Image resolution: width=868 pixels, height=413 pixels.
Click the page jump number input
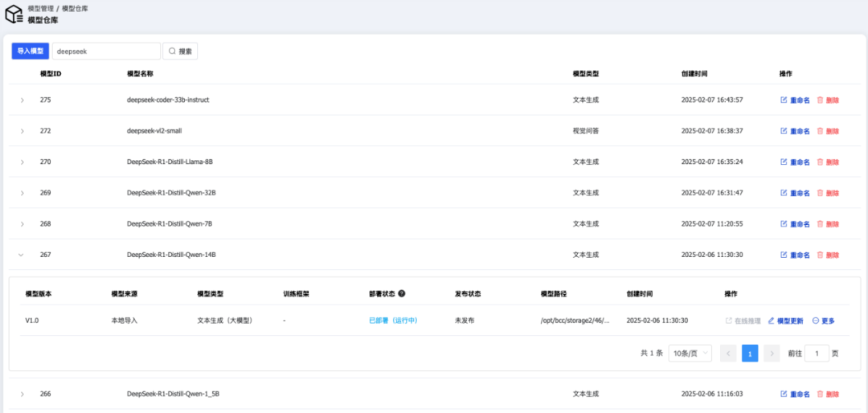pyautogui.click(x=817, y=354)
